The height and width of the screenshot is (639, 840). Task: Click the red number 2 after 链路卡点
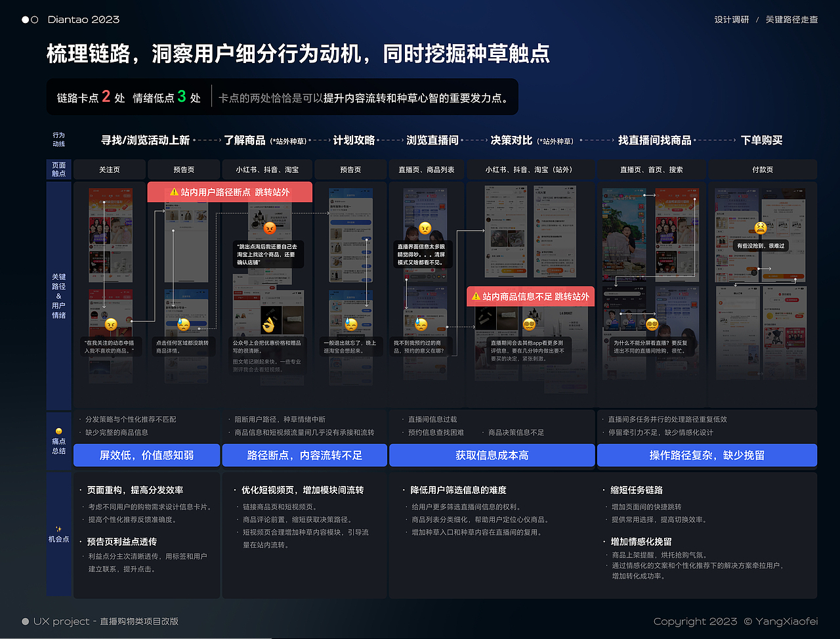106,97
